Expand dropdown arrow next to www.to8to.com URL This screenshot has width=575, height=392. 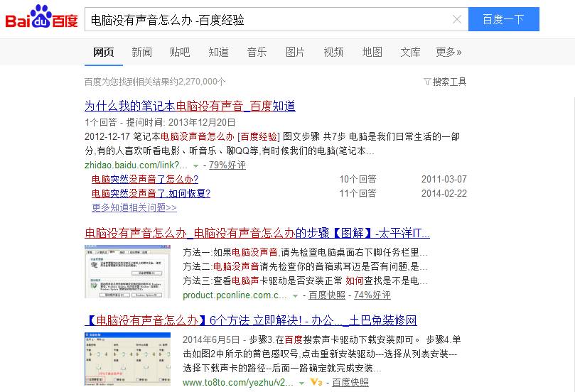301,383
